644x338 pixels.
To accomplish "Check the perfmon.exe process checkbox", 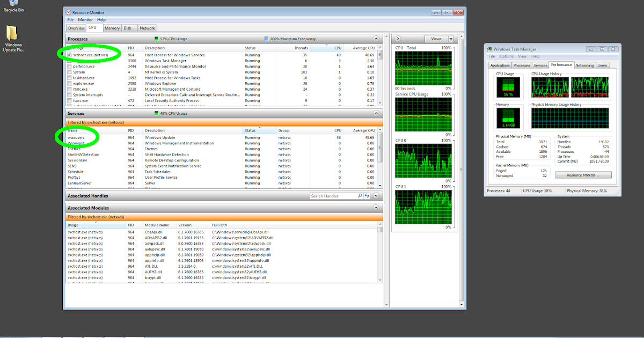I will tap(69, 66).
